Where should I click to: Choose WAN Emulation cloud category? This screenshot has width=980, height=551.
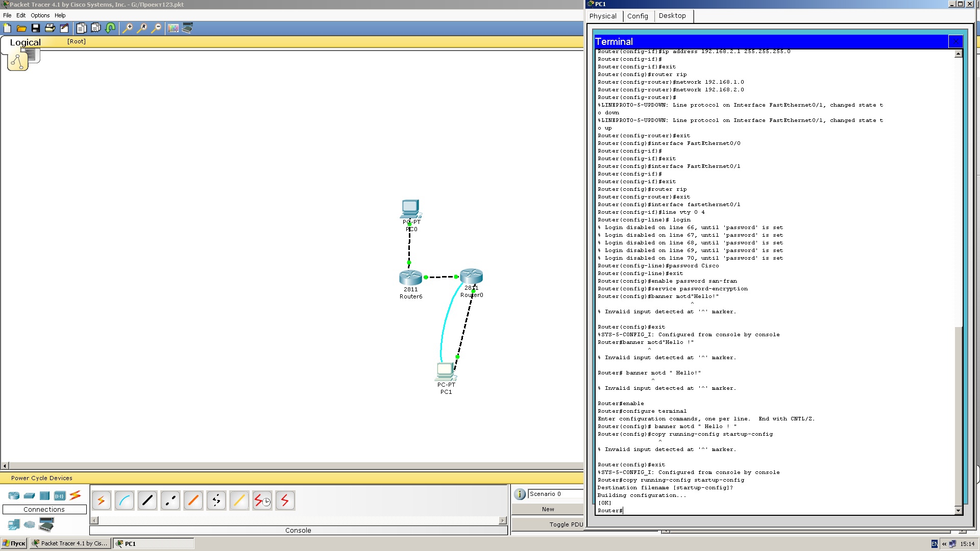click(x=30, y=524)
